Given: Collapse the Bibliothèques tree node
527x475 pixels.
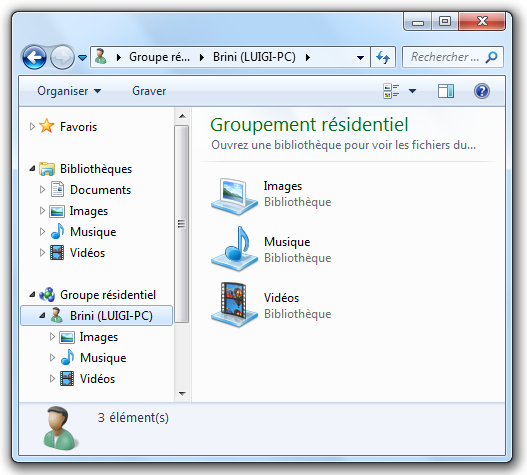Looking at the screenshot, I should point(32,168).
